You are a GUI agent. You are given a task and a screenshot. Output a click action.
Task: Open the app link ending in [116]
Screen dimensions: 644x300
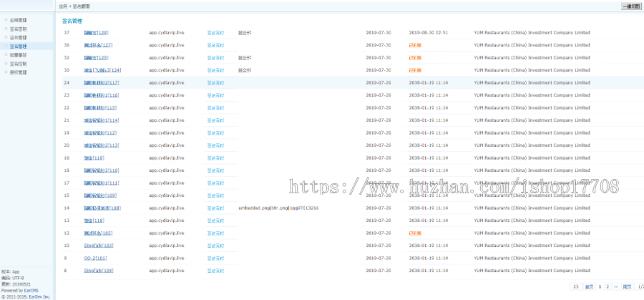pyautogui.click(x=102, y=95)
